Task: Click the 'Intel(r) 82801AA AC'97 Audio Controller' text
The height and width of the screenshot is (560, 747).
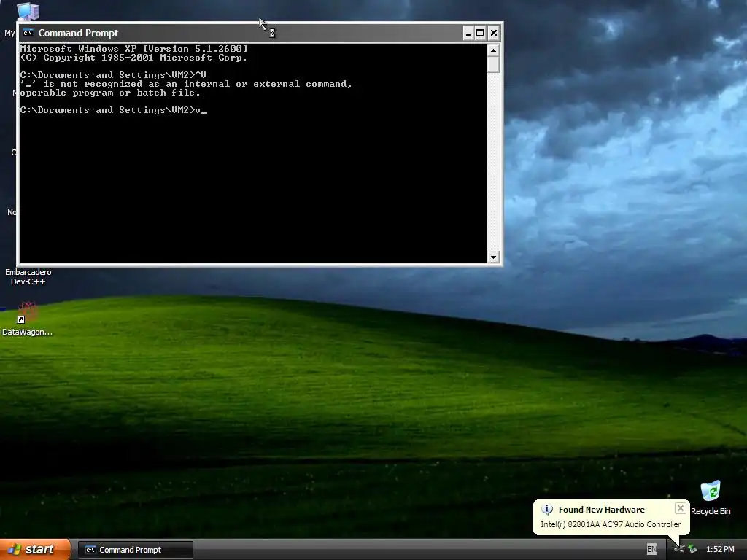Action: [611, 524]
